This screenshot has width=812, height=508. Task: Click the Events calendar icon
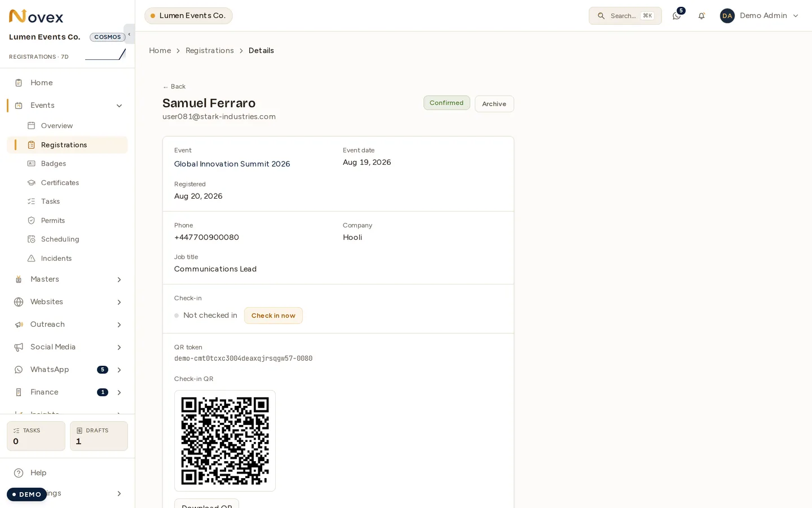tap(19, 106)
